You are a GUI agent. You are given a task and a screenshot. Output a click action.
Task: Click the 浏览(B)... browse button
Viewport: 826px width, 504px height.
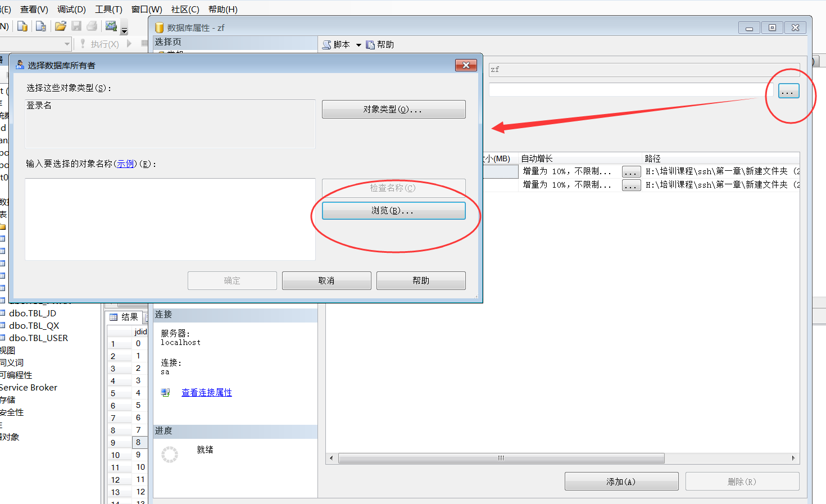click(393, 211)
